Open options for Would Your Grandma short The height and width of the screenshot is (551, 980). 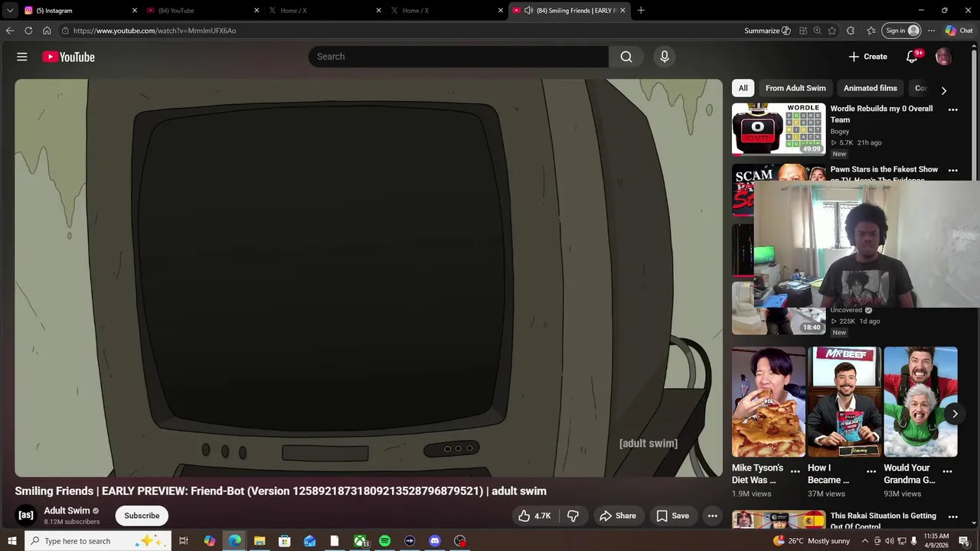click(x=947, y=471)
